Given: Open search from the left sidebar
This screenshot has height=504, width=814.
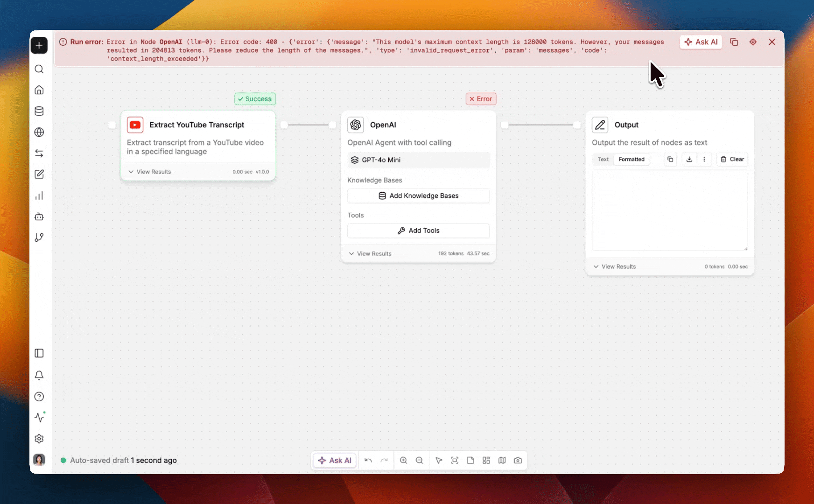Looking at the screenshot, I should click(x=39, y=69).
